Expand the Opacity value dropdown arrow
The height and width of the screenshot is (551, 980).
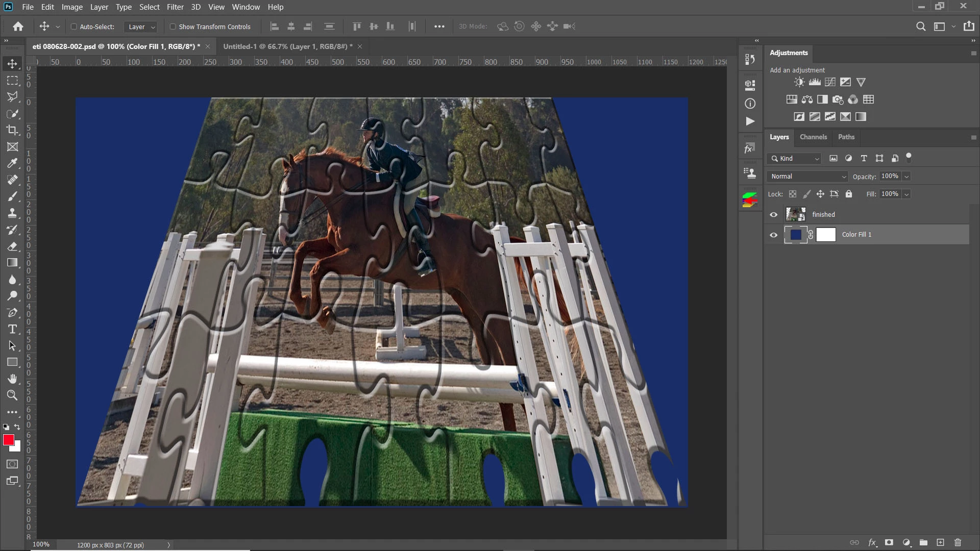906,177
